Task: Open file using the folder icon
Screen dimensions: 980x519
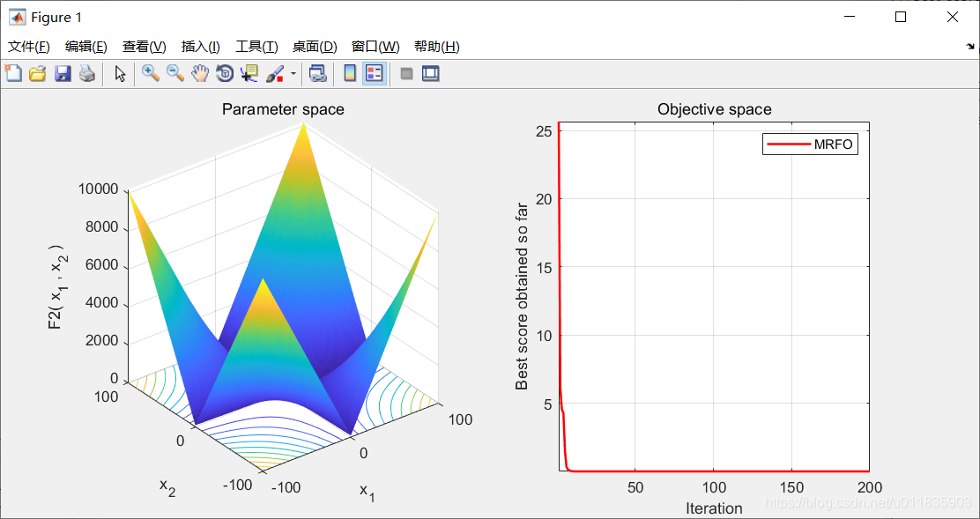Action: (x=38, y=74)
